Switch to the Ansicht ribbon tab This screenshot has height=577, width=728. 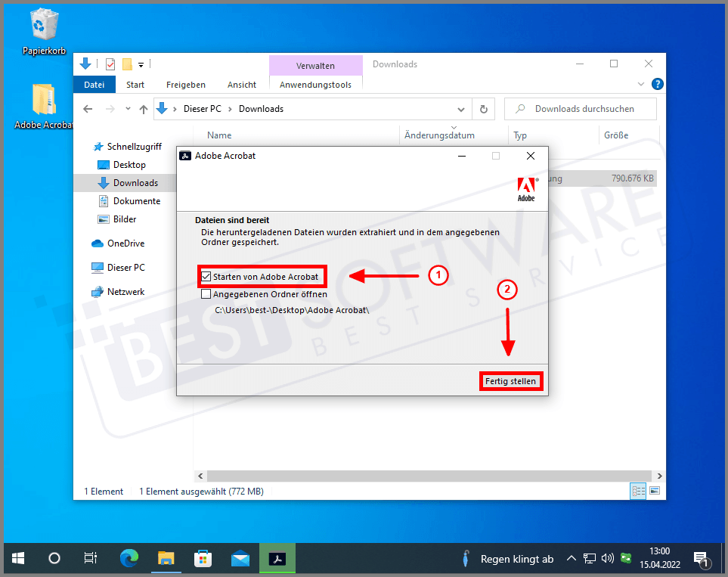click(241, 85)
